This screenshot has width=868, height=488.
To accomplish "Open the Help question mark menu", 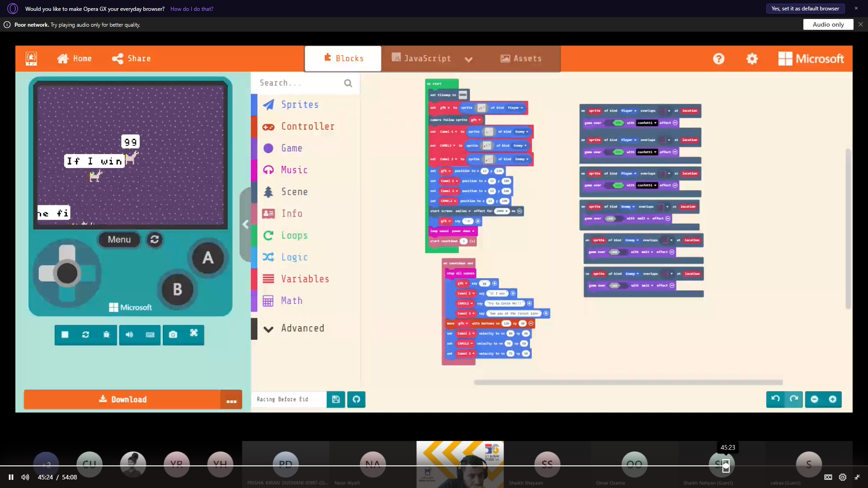I will (x=718, y=59).
